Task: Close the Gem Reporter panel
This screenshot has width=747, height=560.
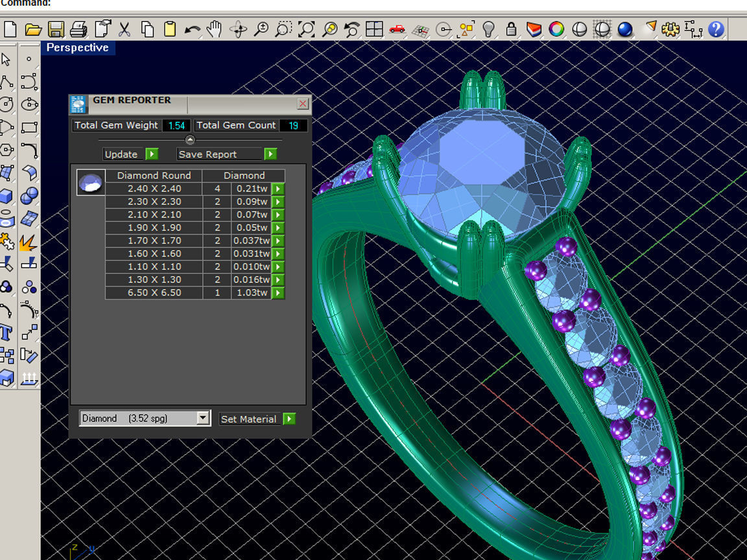Action: pyautogui.click(x=303, y=103)
